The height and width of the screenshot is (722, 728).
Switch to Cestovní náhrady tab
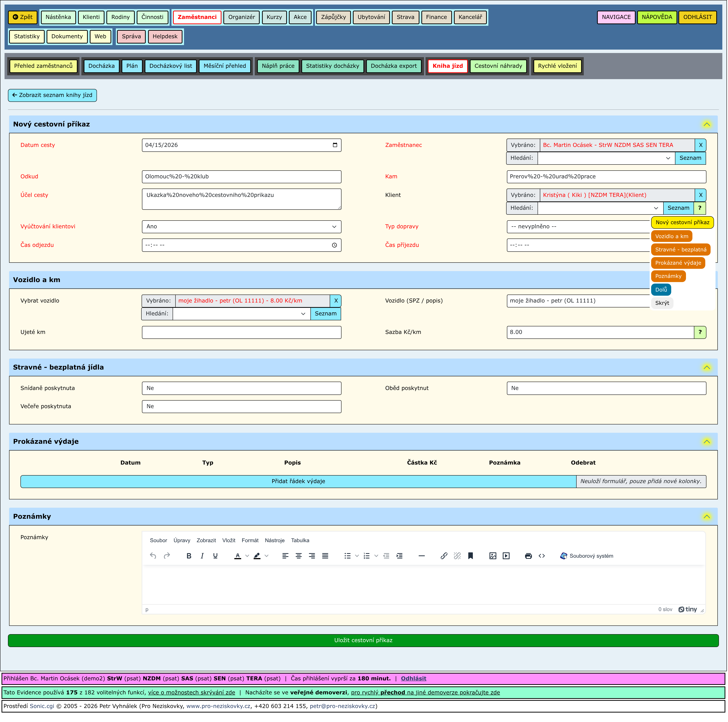pyautogui.click(x=498, y=66)
